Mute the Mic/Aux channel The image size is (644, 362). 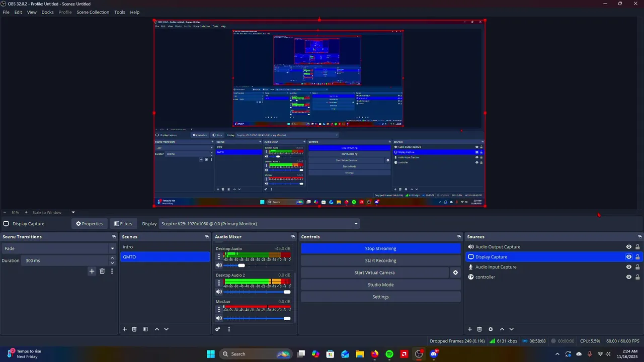click(x=219, y=318)
